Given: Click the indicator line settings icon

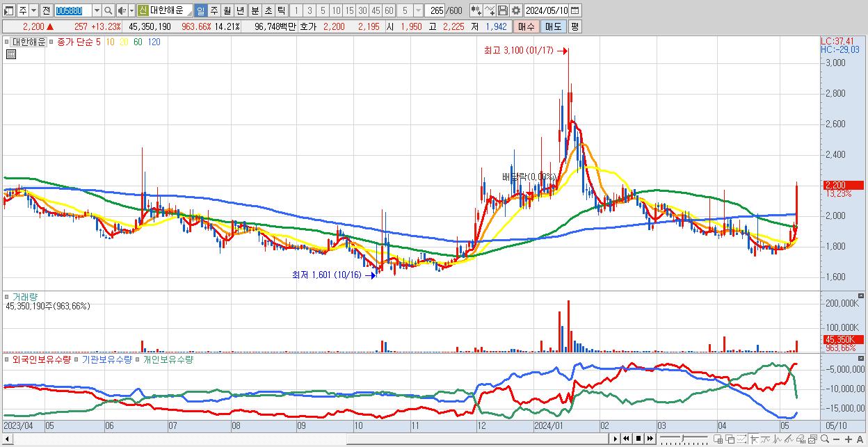Looking at the screenshot, I should pyautogui.click(x=490, y=10).
